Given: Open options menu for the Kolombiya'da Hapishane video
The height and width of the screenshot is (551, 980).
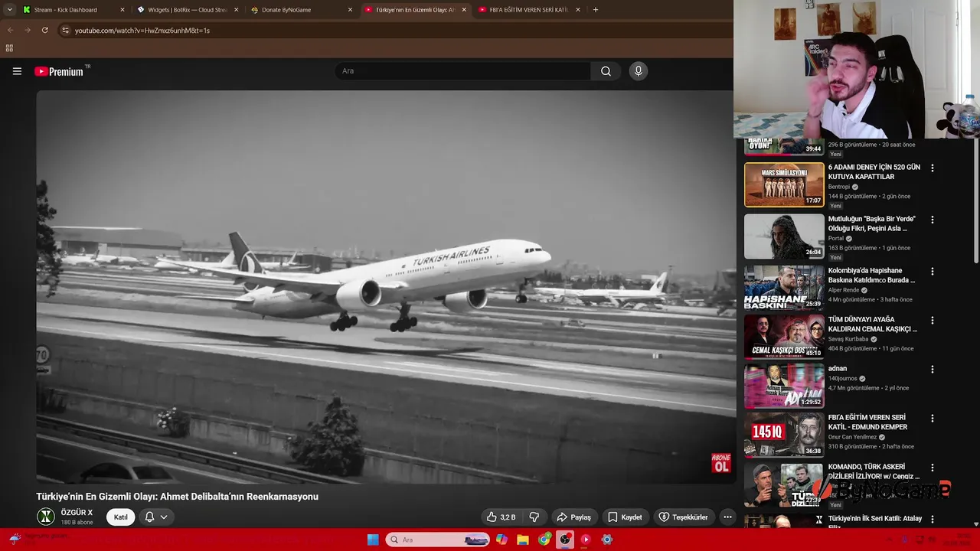Looking at the screenshot, I should (x=932, y=271).
